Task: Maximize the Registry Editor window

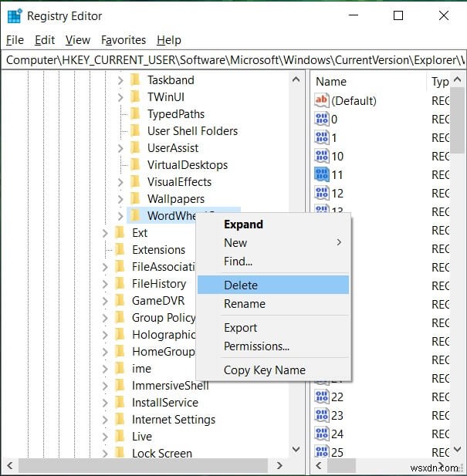Action: click(398, 15)
